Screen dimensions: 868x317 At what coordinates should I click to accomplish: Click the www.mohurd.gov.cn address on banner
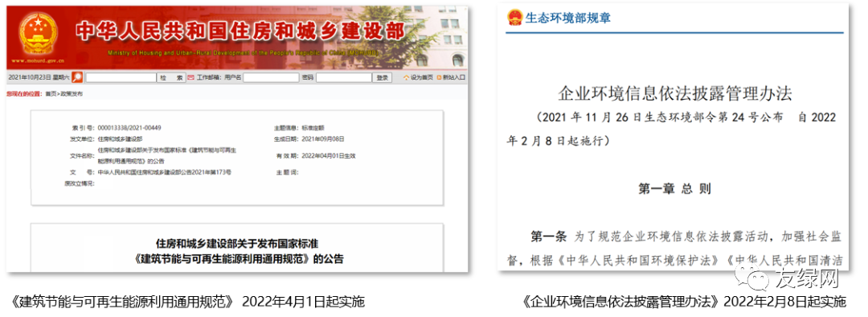[39, 61]
